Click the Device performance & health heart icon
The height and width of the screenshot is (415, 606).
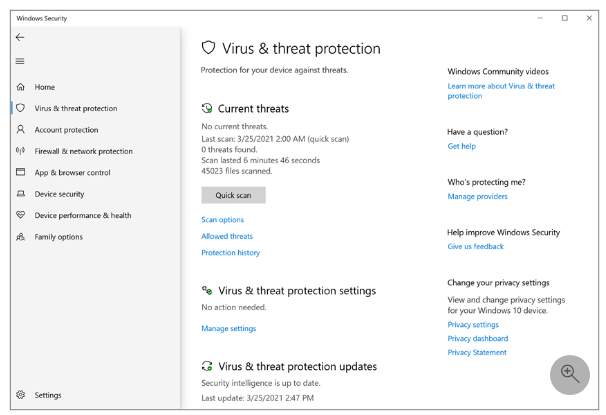point(20,215)
